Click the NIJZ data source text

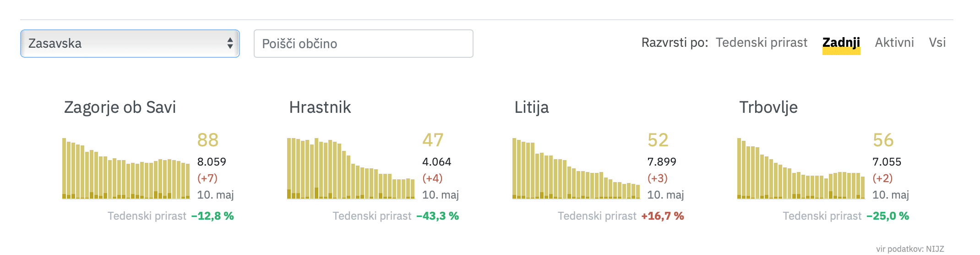(909, 249)
